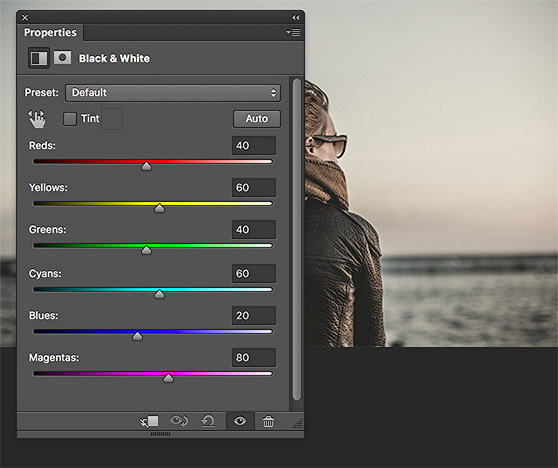Click the Greens slider handle

(146, 250)
